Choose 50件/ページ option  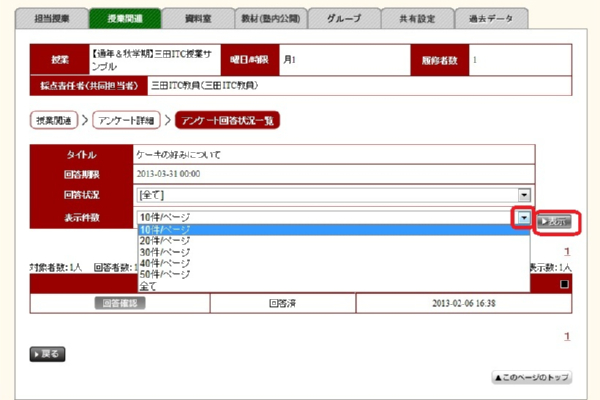[162, 273]
